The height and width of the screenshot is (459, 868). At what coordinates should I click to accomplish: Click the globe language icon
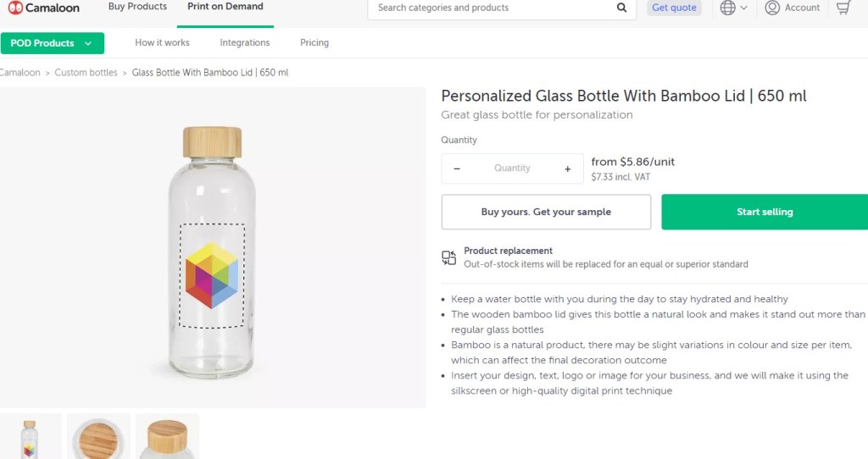(x=727, y=8)
